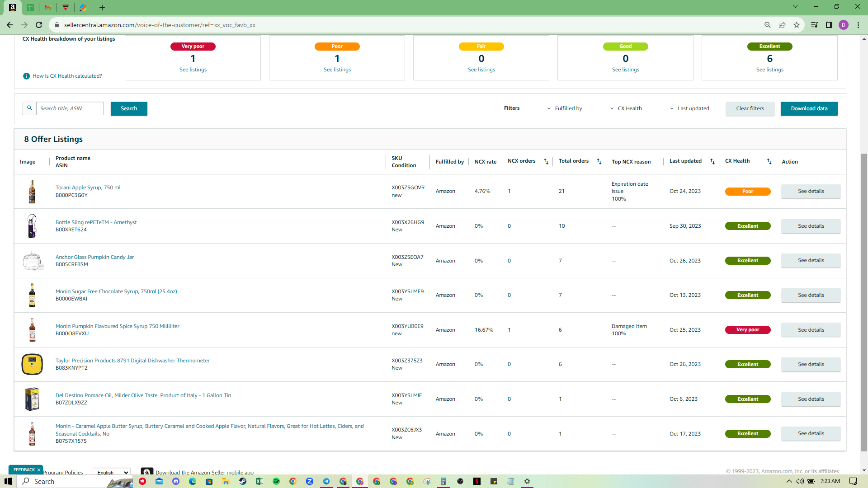Click Clear filters button
868x488 pixels.
750,108
